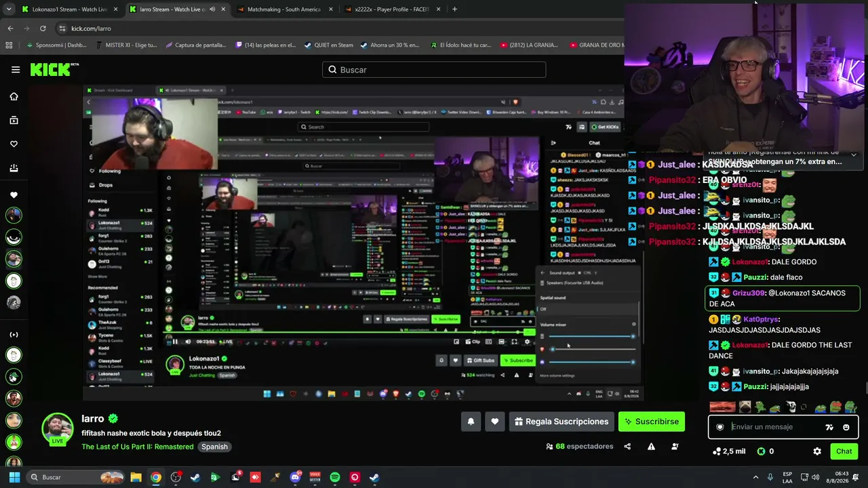Open The Last of Us Part II: Remastered category
Image resolution: width=868 pixels, height=488 pixels.
tap(138, 447)
